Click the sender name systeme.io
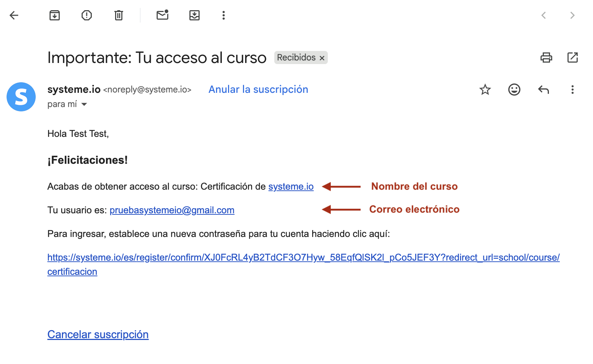The height and width of the screenshot is (364, 593). 74,90
